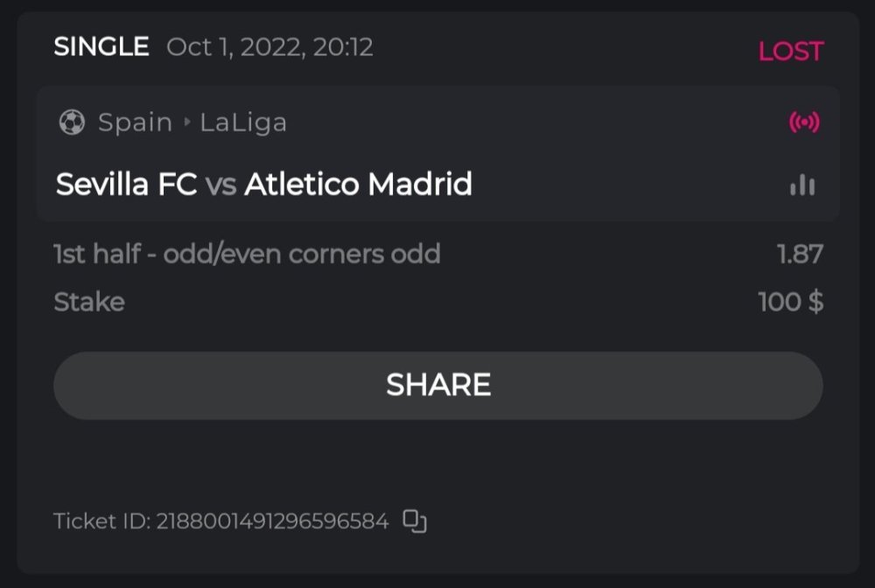This screenshot has height=588, width=875.
Task: Click the LOST status label
Action: [790, 52]
